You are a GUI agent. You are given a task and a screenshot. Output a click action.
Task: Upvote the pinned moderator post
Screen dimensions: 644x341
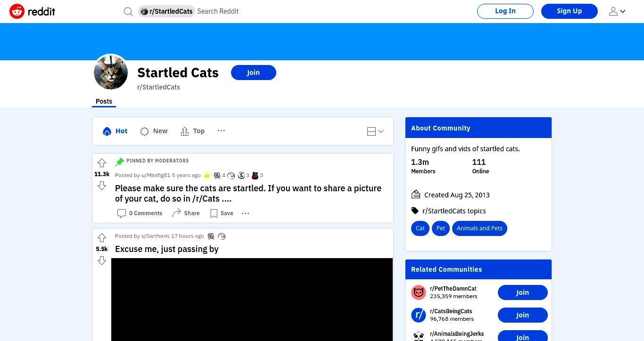(102, 163)
